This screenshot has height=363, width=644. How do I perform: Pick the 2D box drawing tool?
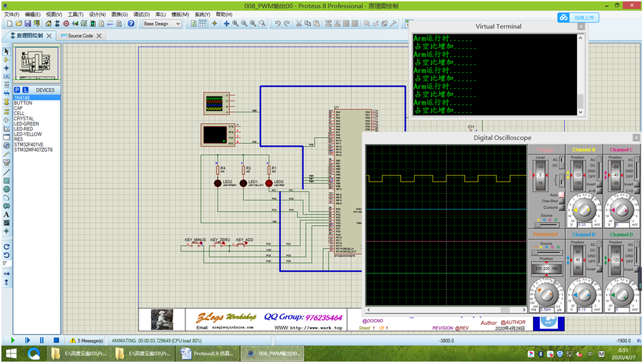click(x=6, y=180)
